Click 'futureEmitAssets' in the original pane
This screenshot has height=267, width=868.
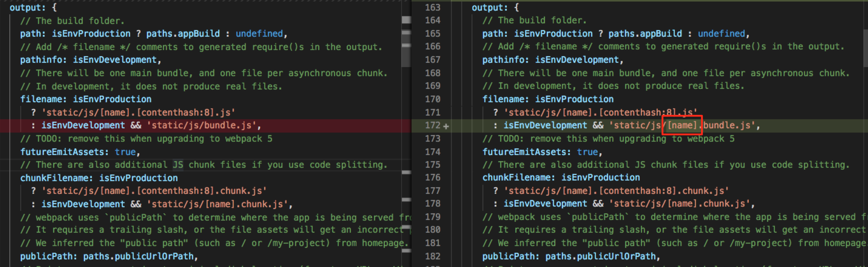click(x=62, y=152)
